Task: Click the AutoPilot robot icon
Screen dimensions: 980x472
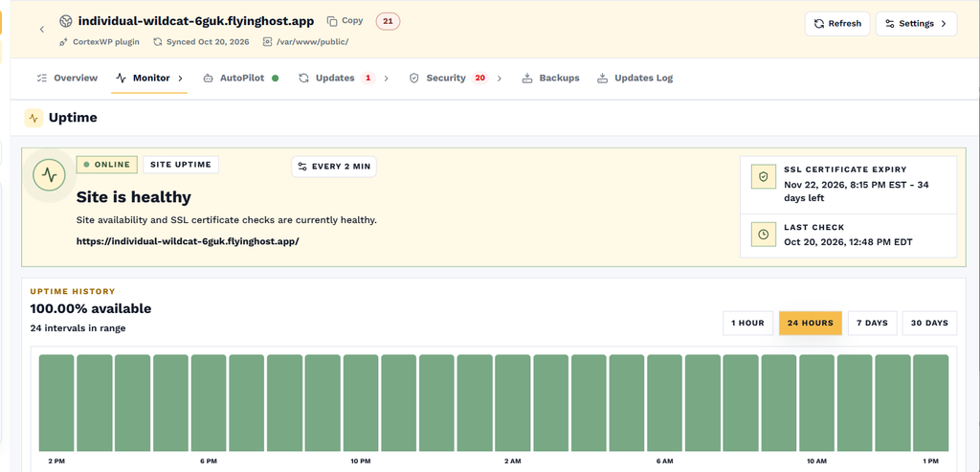Action: click(208, 79)
